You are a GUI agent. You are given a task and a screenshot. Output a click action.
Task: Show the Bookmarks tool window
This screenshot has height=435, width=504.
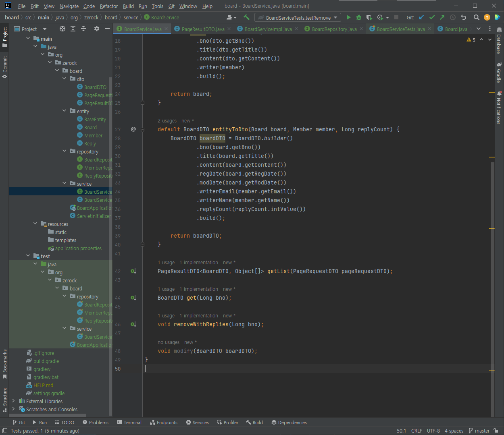(5, 364)
